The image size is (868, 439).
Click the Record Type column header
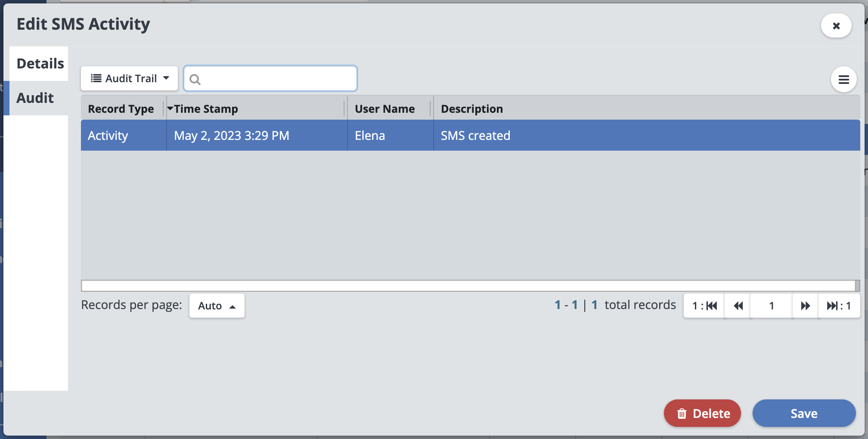tap(121, 109)
